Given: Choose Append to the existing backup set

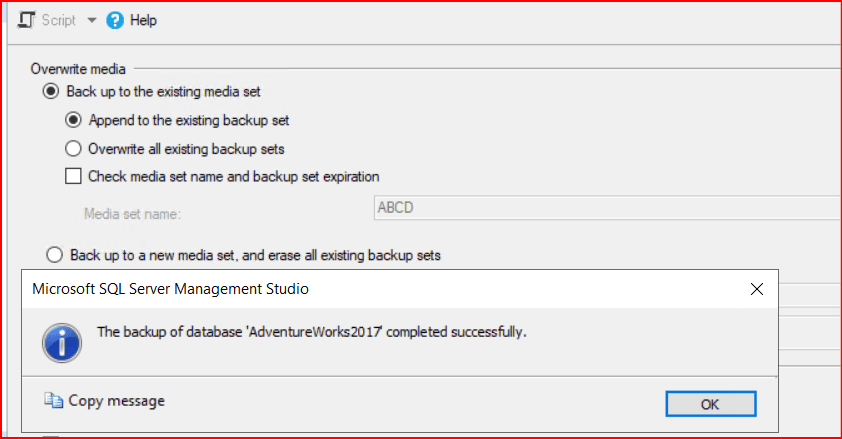Looking at the screenshot, I should click(73, 120).
